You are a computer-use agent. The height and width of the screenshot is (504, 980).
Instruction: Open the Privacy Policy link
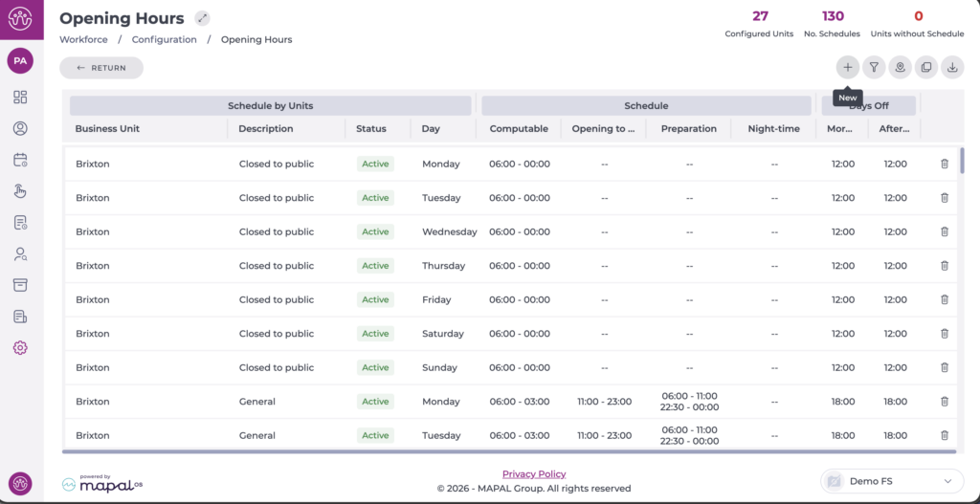pyautogui.click(x=534, y=474)
